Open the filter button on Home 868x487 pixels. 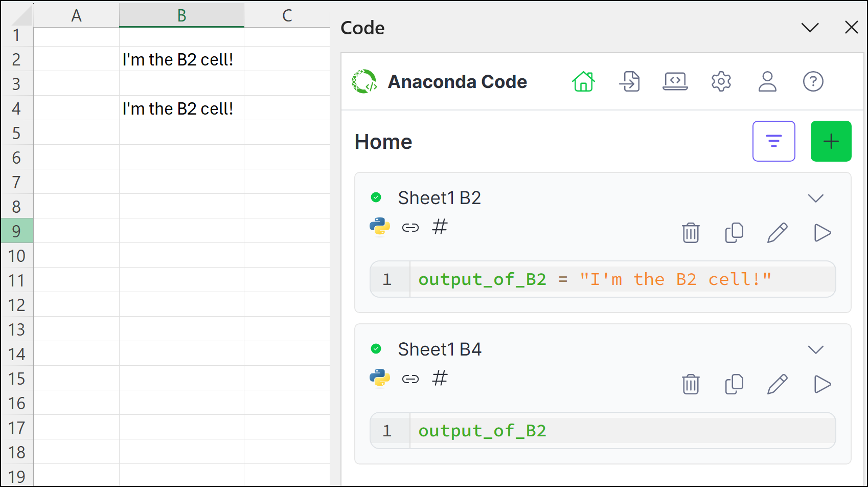click(774, 141)
